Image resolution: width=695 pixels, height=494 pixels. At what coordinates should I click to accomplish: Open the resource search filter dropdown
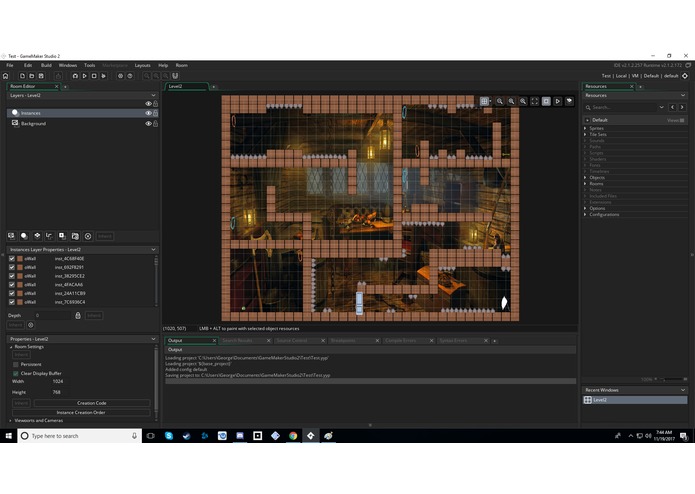(661, 107)
